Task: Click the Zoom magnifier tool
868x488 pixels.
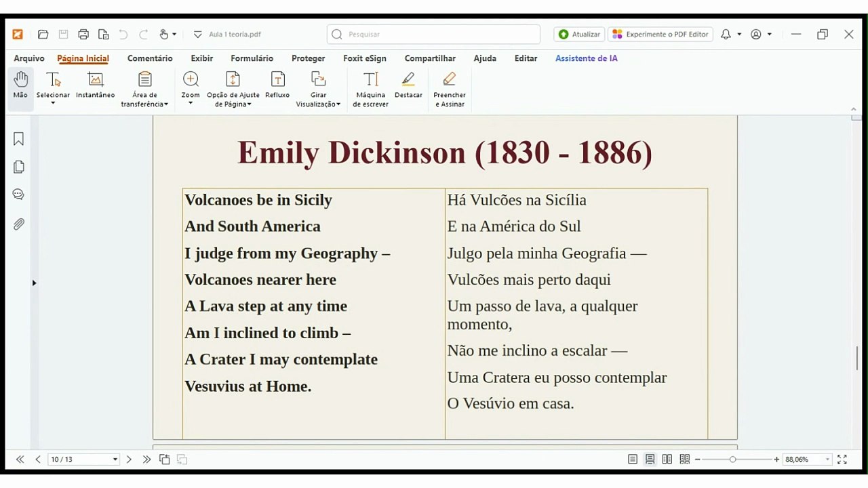Action: 191,88
